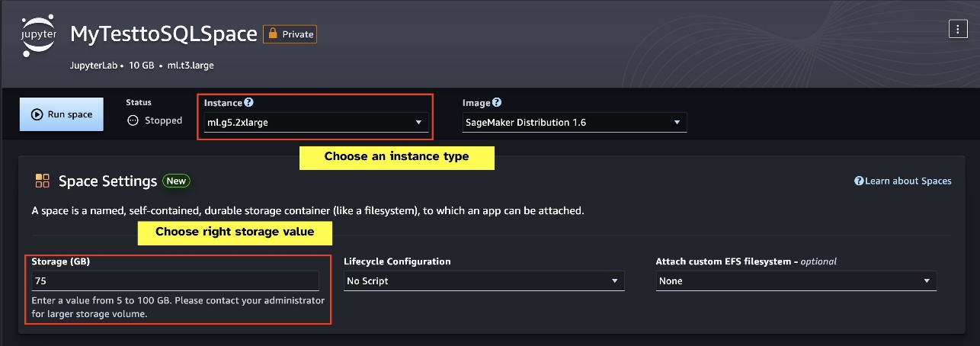Screen dimensions: 980x346
Task: Click the Stopped status text
Action: [164, 120]
